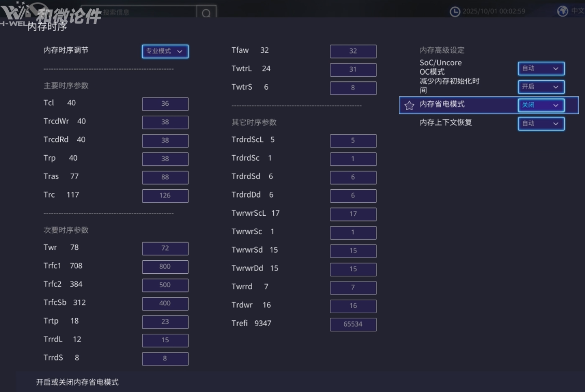Click the TrcdRd value field

point(165,140)
